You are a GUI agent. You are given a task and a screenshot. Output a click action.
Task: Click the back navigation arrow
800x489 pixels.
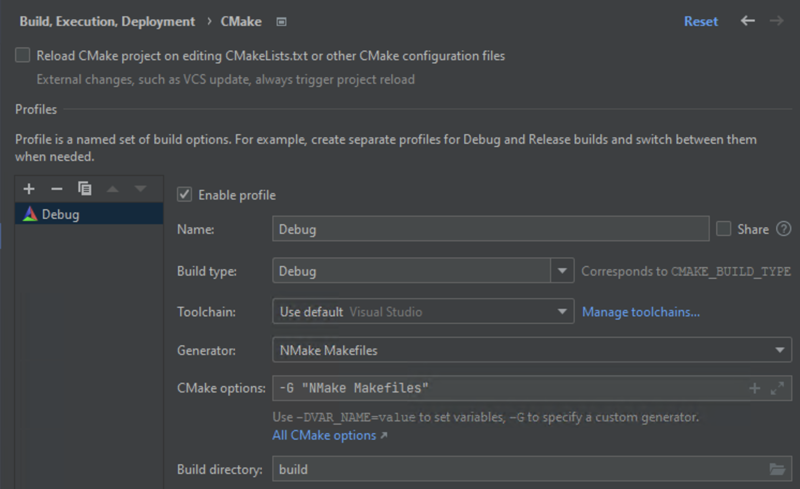point(747,21)
